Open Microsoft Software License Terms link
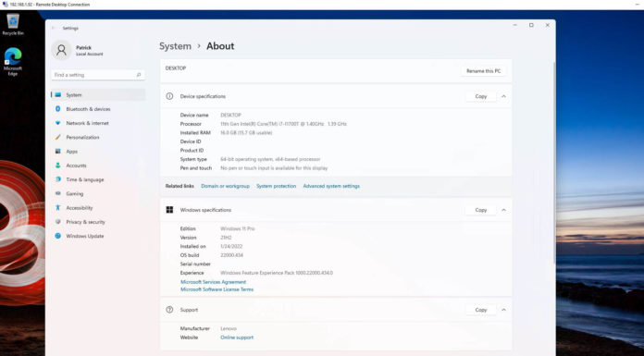 [217, 289]
